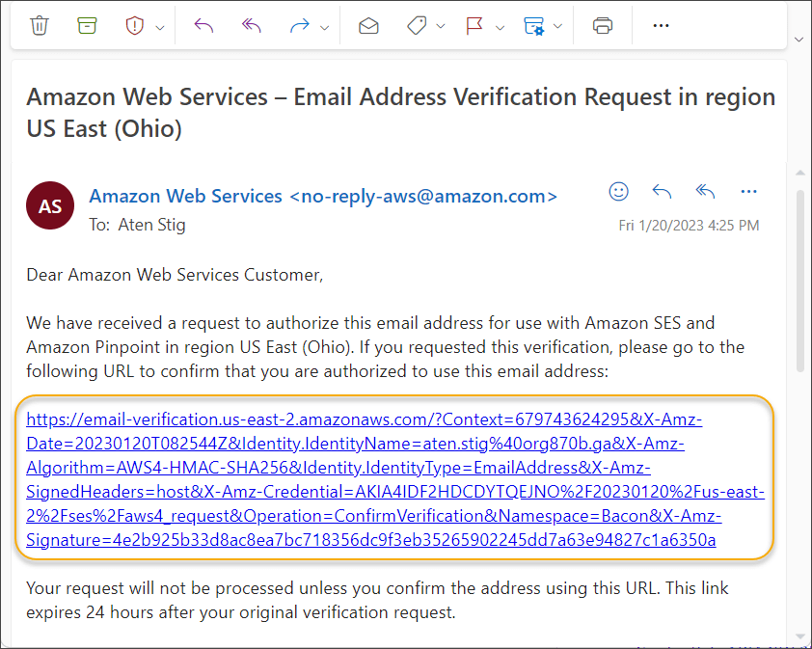
Task: Open the toolbar overflow ellipsis menu
Action: point(661,26)
